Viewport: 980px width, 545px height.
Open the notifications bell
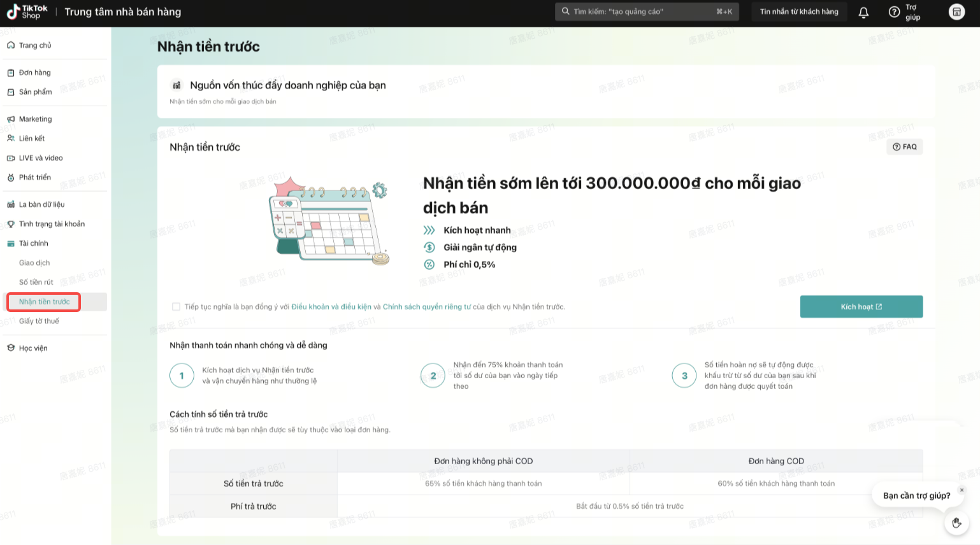[x=863, y=12]
